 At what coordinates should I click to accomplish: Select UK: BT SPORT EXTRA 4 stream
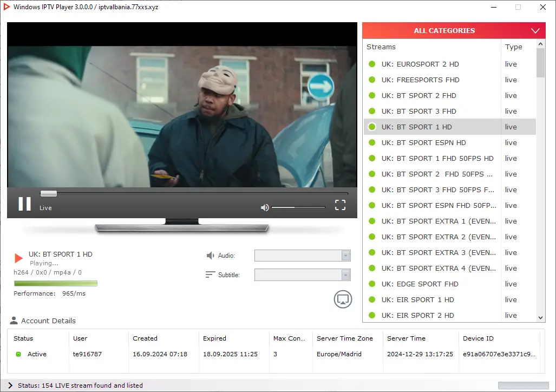coord(450,268)
